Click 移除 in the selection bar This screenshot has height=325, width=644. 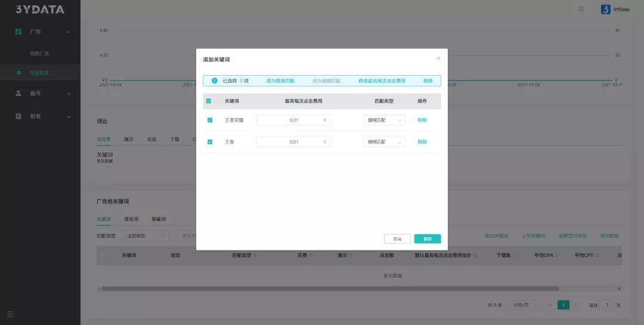(428, 81)
